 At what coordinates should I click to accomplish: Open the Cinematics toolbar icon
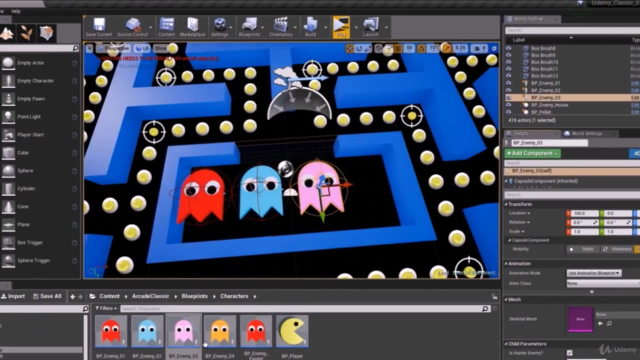[x=280, y=27]
